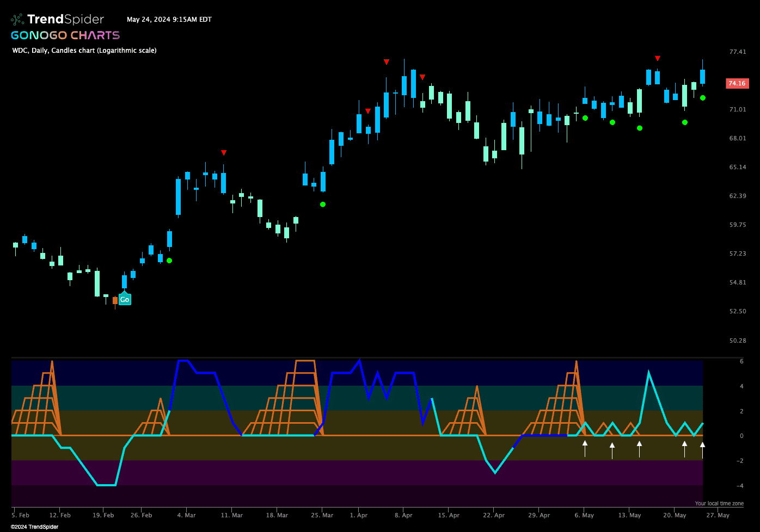Click the red triangle above the early-March pullback candle
The width and height of the screenshot is (760, 532).
pos(224,153)
